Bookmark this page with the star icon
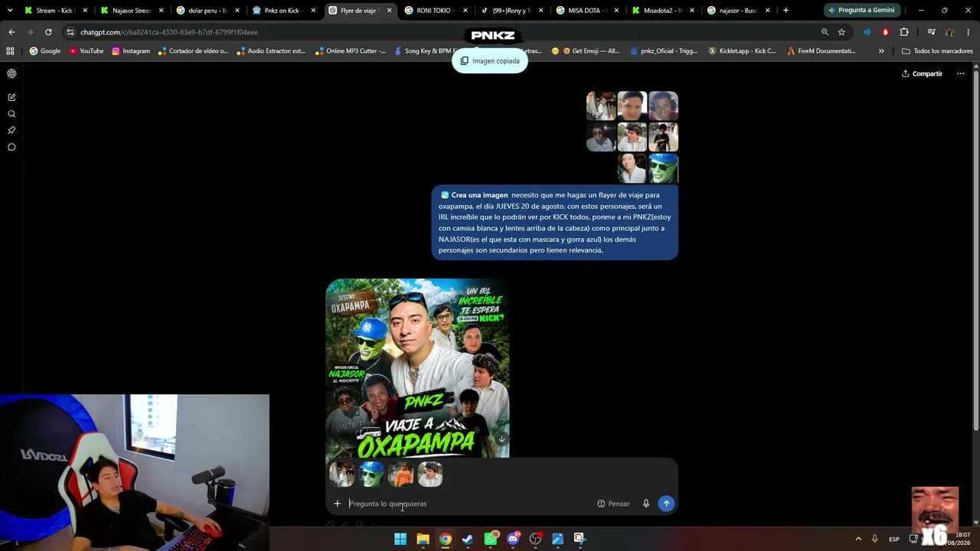 (x=841, y=32)
